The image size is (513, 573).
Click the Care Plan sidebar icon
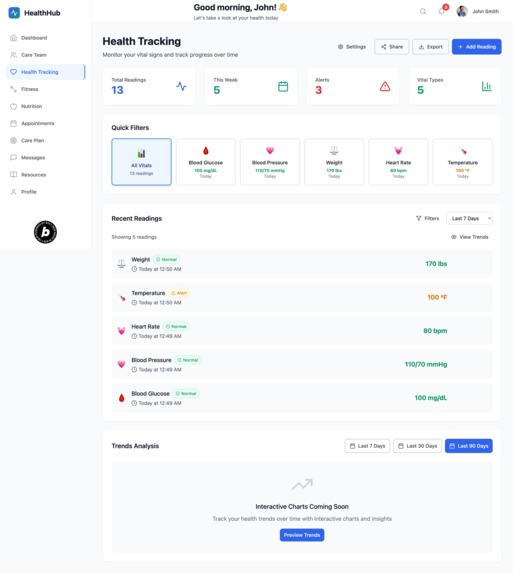pos(14,140)
